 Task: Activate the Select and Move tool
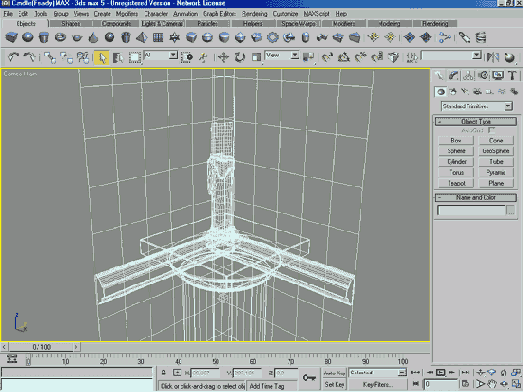(x=223, y=57)
